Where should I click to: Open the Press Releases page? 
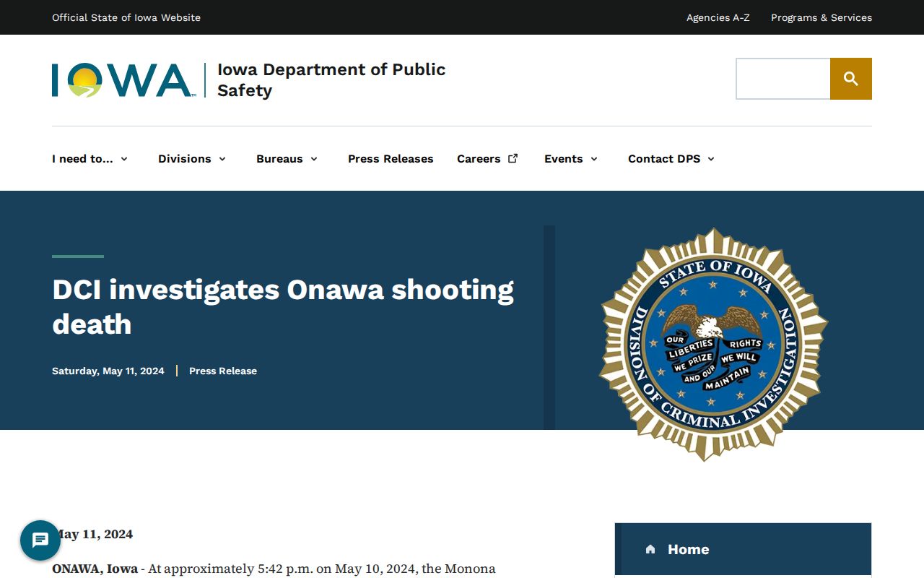click(391, 159)
